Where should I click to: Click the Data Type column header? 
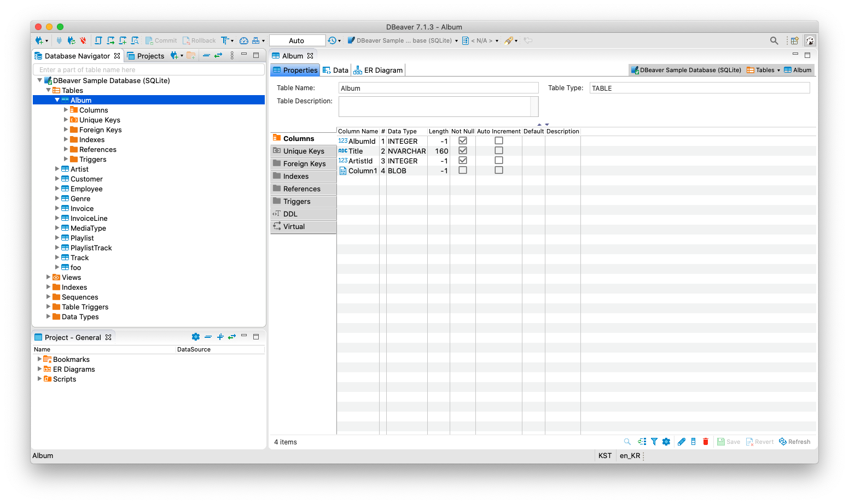click(406, 131)
